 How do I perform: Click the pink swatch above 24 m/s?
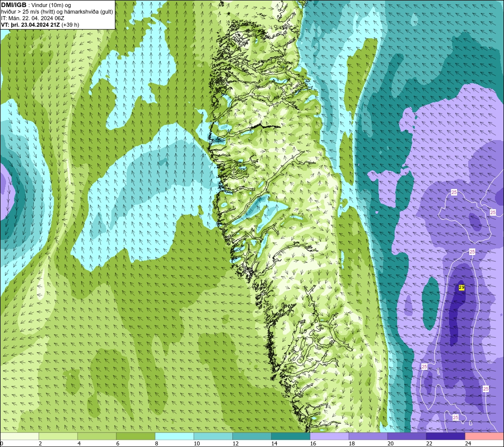click(x=484, y=436)
